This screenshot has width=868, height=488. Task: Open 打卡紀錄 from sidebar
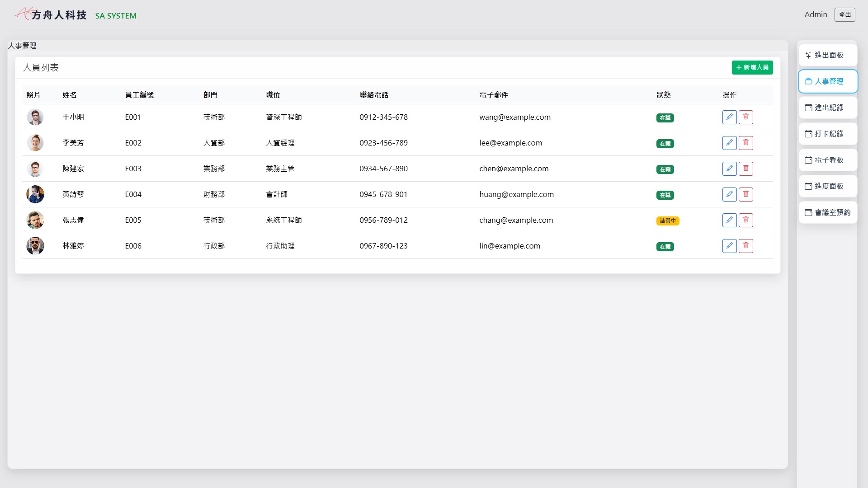(x=828, y=134)
